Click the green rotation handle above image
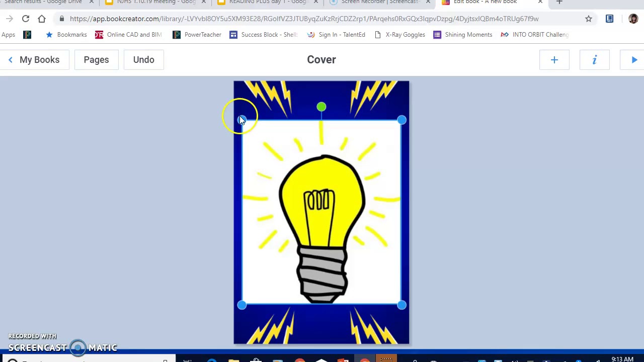The width and height of the screenshot is (644, 362). click(x=321, y=107)
